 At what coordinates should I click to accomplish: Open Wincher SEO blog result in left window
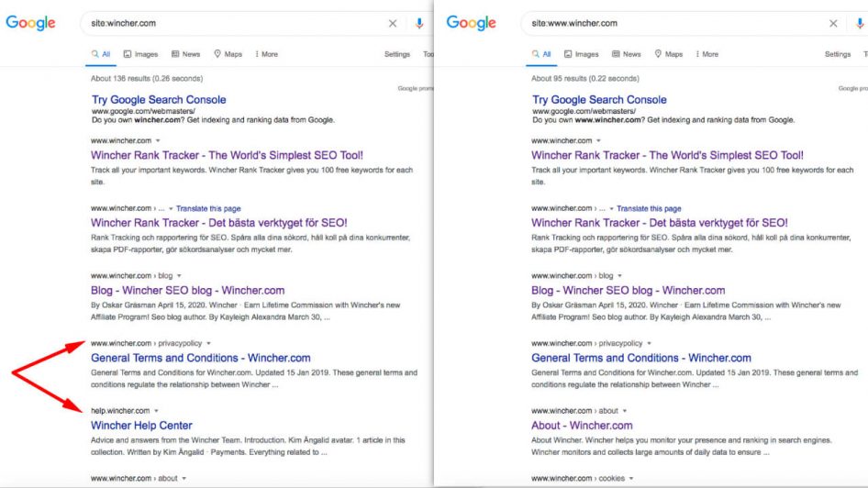(188, 291)
